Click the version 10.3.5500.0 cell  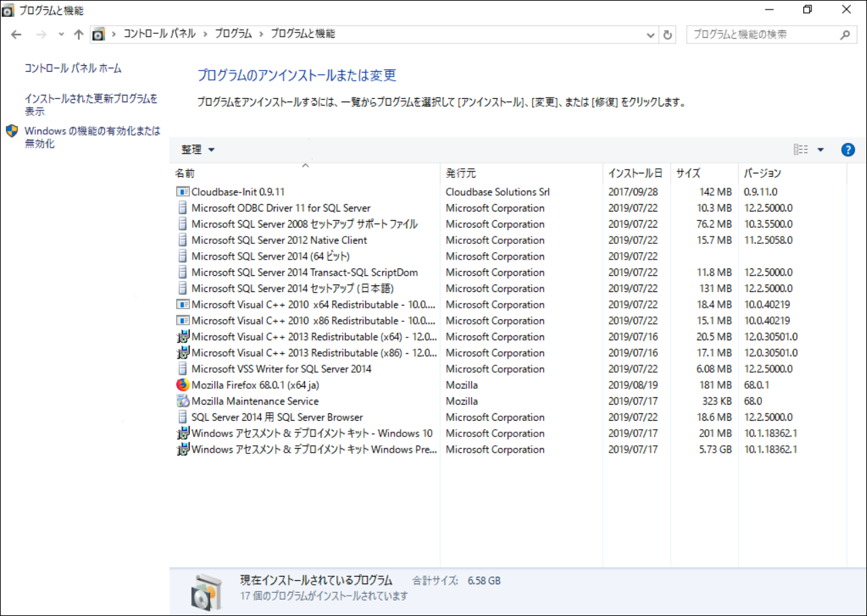coord(768,224)
